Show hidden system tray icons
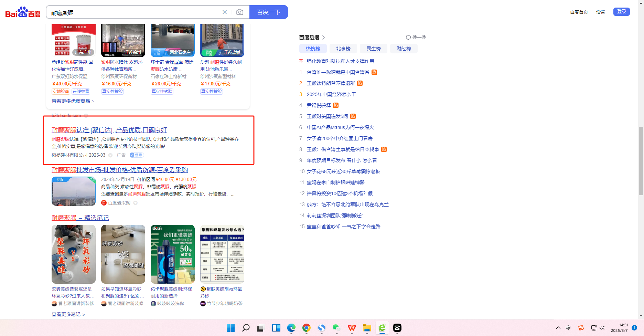Image resolution: width=644 pixels, height=336 pixels. pyautogui.click(x=558, y=328)
